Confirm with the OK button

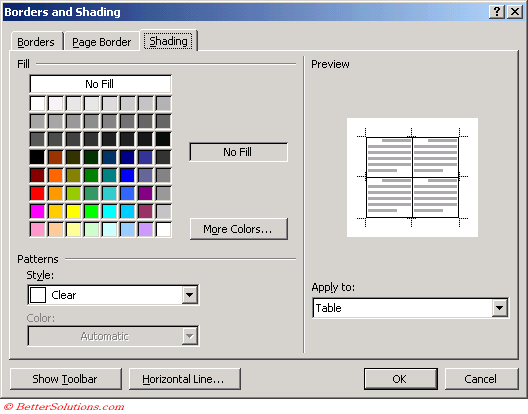(x=401, y=379)
